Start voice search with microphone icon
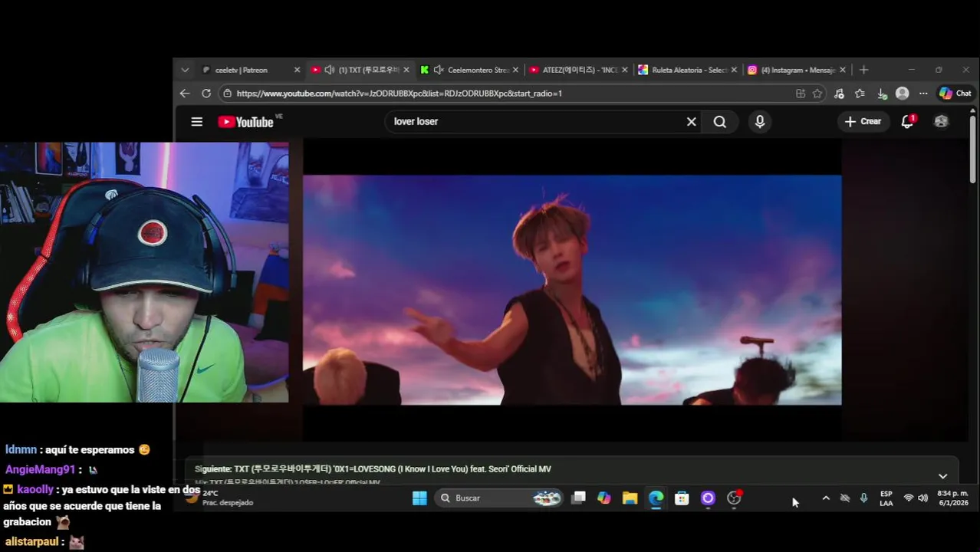Screen dimensions: 980x552 tap(760, 122)
